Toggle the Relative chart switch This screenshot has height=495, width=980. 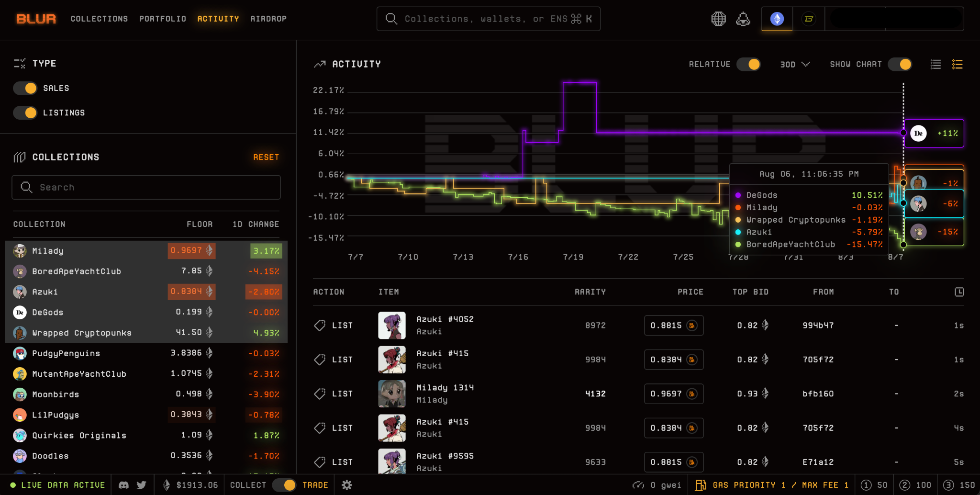pyautogui.click(x=748, y=64)
